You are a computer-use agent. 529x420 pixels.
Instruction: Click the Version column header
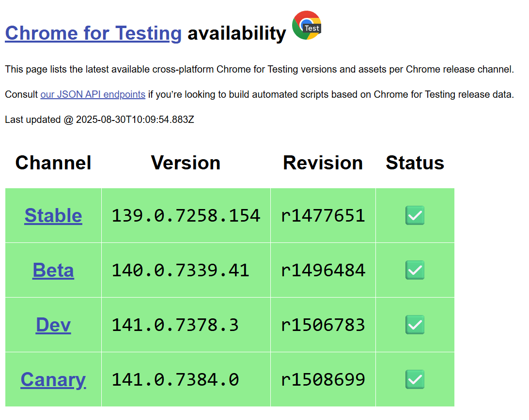coord(186,163)
